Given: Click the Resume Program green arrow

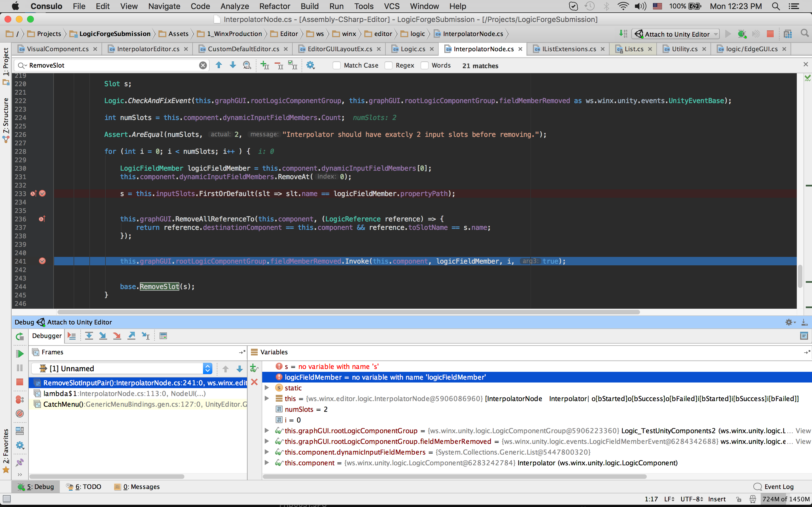Looking at the screenshot, I should tap(20, 353).
